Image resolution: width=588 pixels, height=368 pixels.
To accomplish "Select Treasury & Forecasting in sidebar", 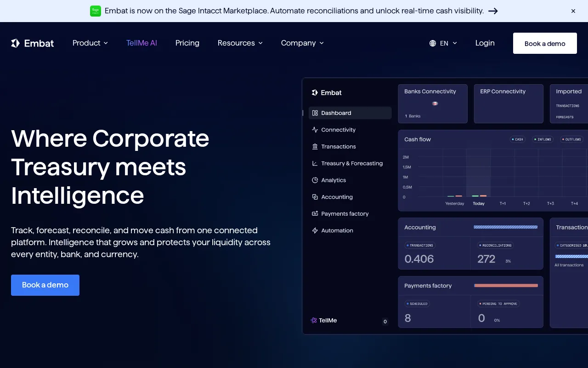I will point(350,163).
